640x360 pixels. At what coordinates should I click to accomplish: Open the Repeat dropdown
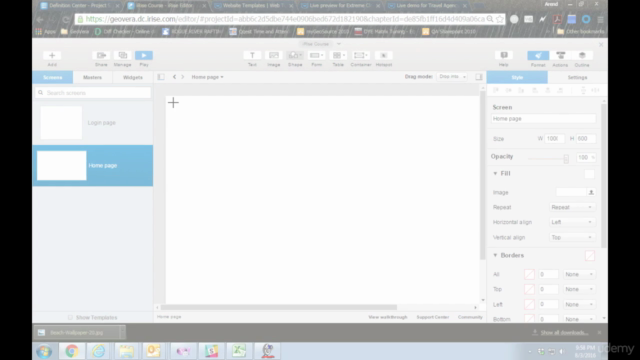(571, 207)
